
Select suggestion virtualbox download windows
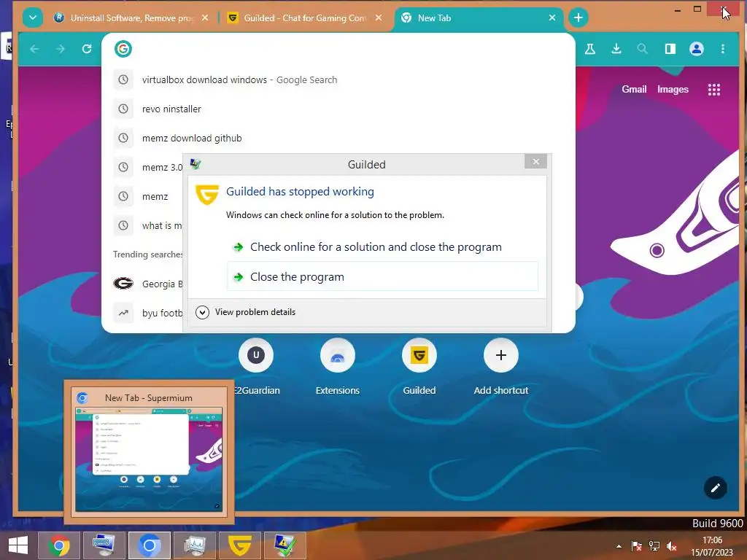tap(338, 79)
